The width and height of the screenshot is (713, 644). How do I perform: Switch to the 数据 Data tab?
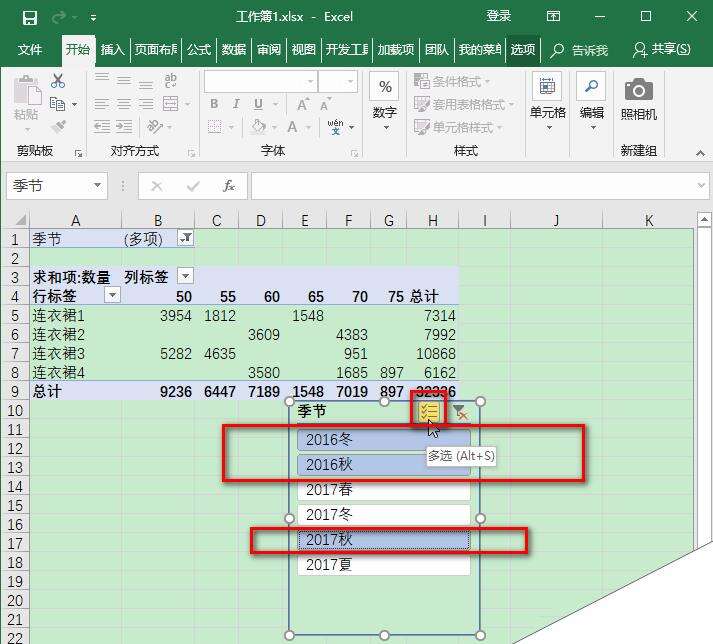click(x=234, y=49)
